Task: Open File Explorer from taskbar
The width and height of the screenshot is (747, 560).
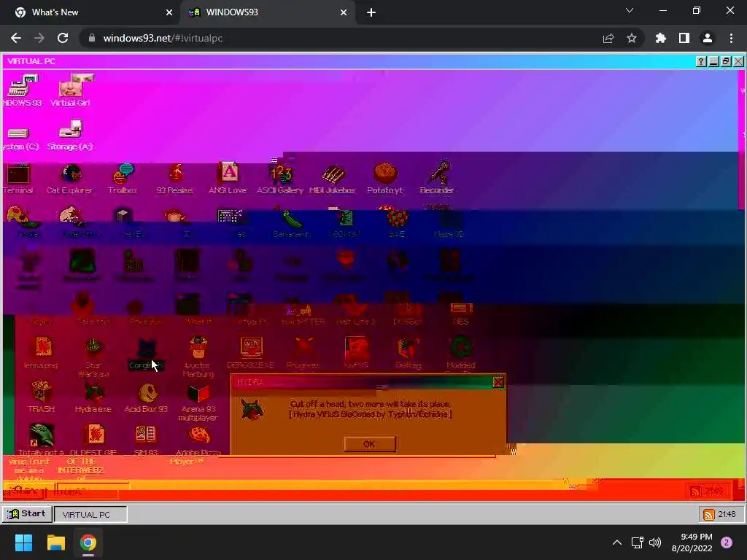Action: pyautogui.click(x=55, y=542)
